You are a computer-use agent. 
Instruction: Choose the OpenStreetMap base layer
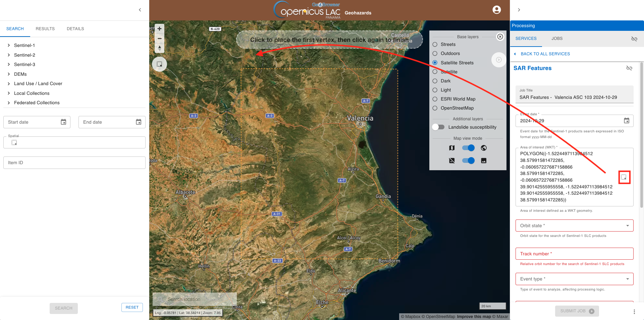435,108
